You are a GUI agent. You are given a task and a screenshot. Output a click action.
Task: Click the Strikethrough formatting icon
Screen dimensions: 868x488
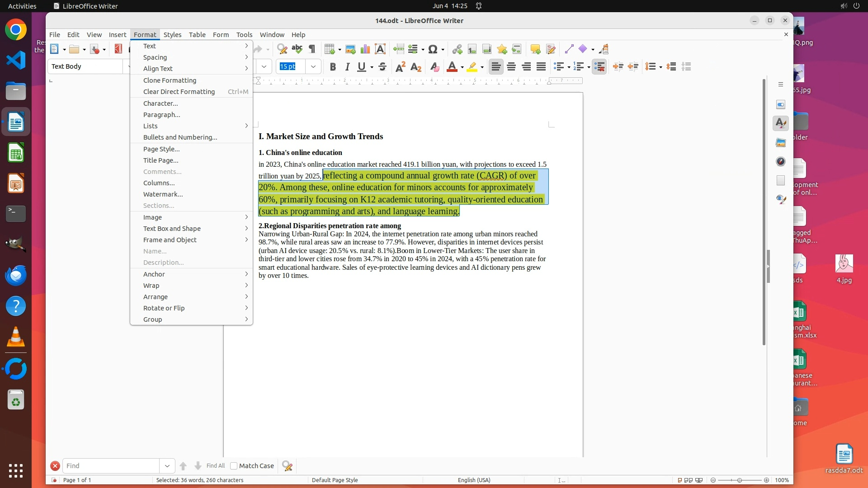tap(382, 67)
